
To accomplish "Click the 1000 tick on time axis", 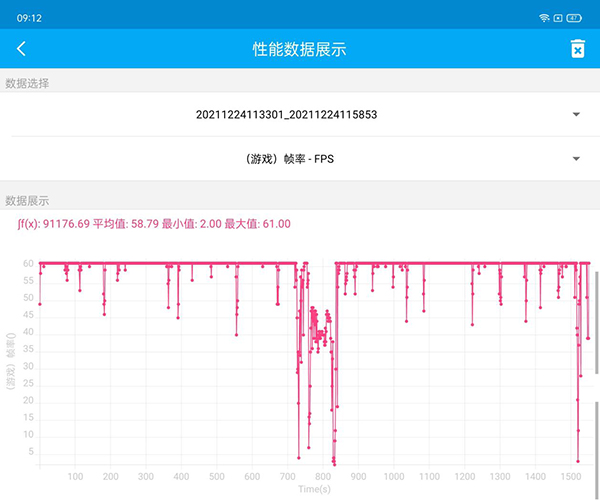I will tap(394, 477).
